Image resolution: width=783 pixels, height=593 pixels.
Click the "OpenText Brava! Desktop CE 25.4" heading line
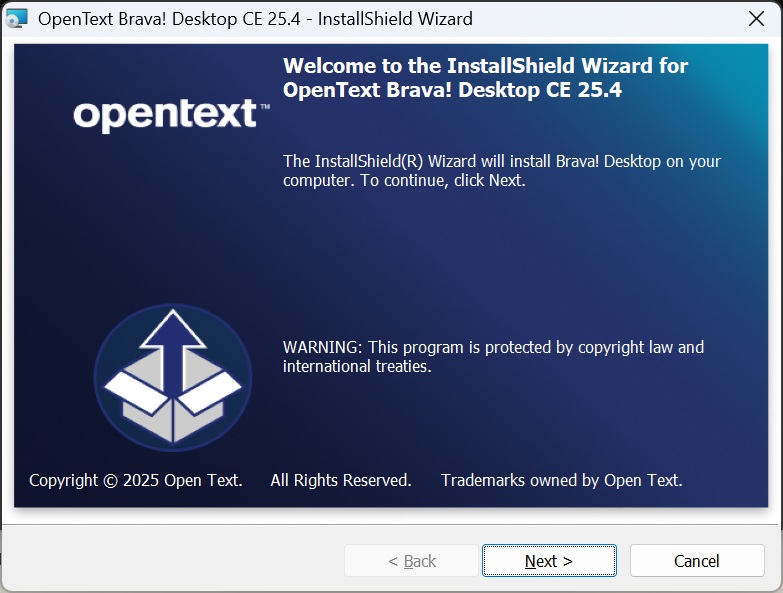[466, 89]
